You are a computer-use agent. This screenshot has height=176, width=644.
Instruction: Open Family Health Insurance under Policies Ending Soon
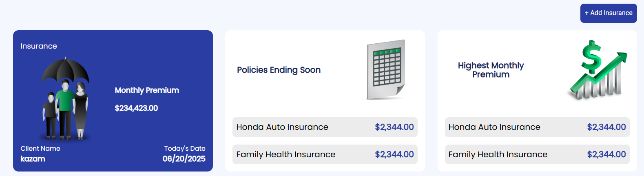(285, 154)
